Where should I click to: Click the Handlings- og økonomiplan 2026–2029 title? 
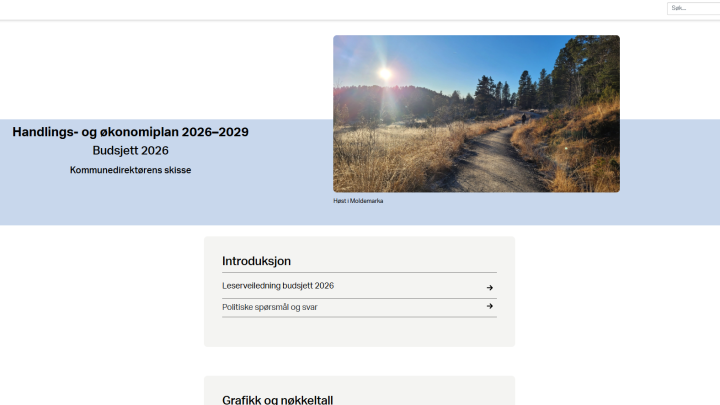130,132
